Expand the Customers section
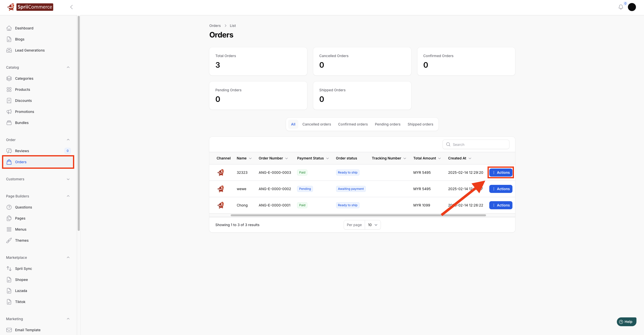The height and width of the screenshot is (335, 644). (68, 179)
